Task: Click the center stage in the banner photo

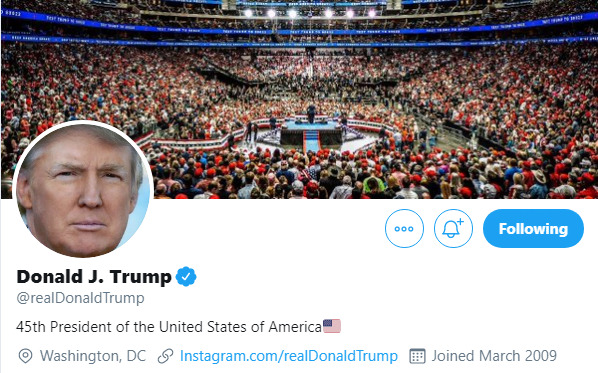Action: click(x=311, y=130)
